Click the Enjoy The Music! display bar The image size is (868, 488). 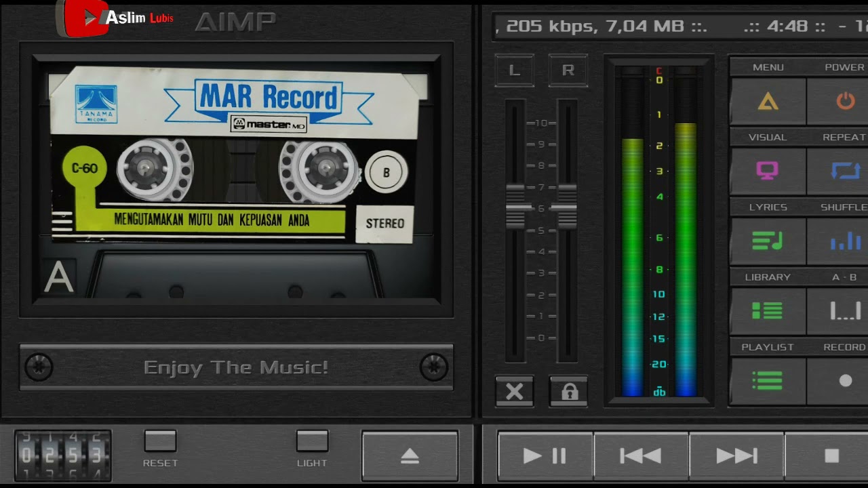tap(236, 367)
